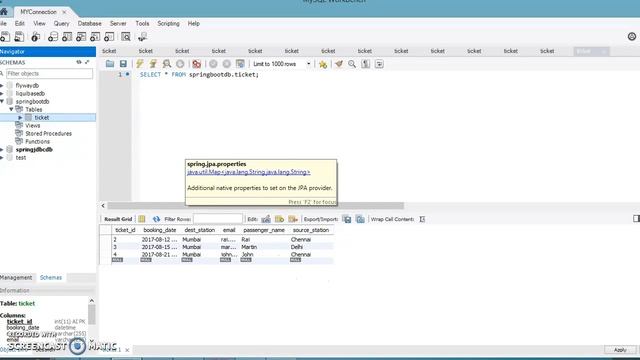Create a new view icon
Screen dimensions: 640x360
coord(81,37)
